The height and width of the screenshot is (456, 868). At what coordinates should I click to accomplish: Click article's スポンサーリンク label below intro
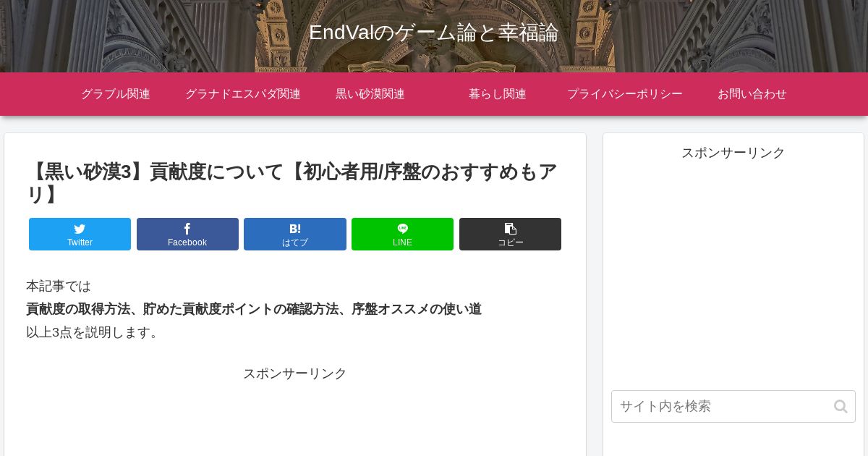(x=295, y=373)
